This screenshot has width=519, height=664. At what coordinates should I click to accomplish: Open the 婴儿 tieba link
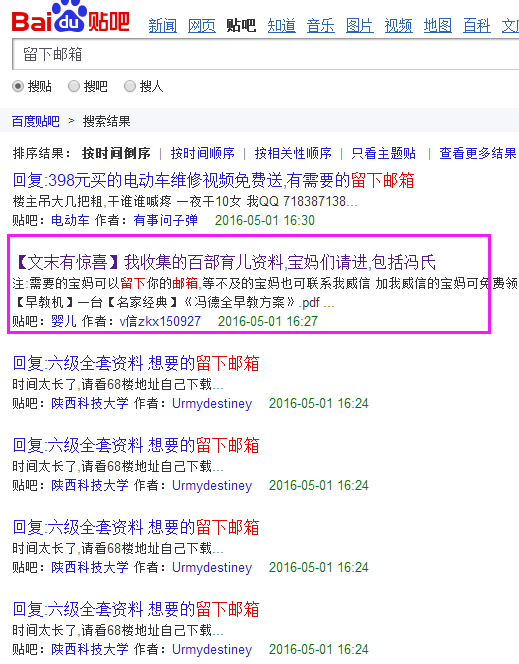coord(63,321)
